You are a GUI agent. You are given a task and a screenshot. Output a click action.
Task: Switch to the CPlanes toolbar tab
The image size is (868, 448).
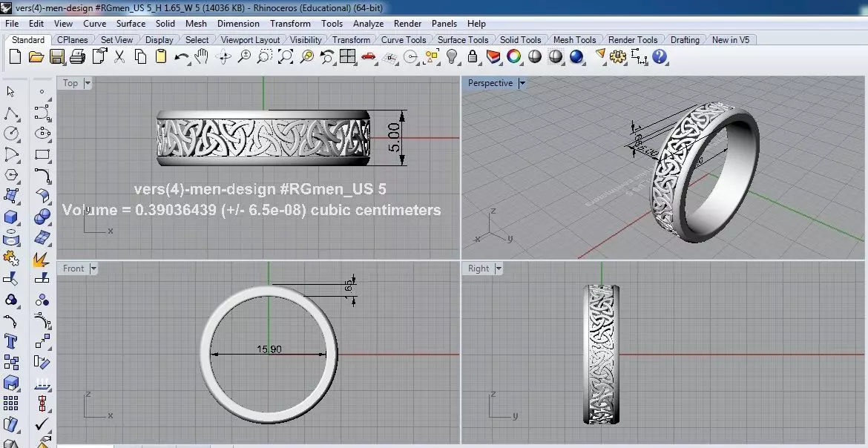coord(73,40)
